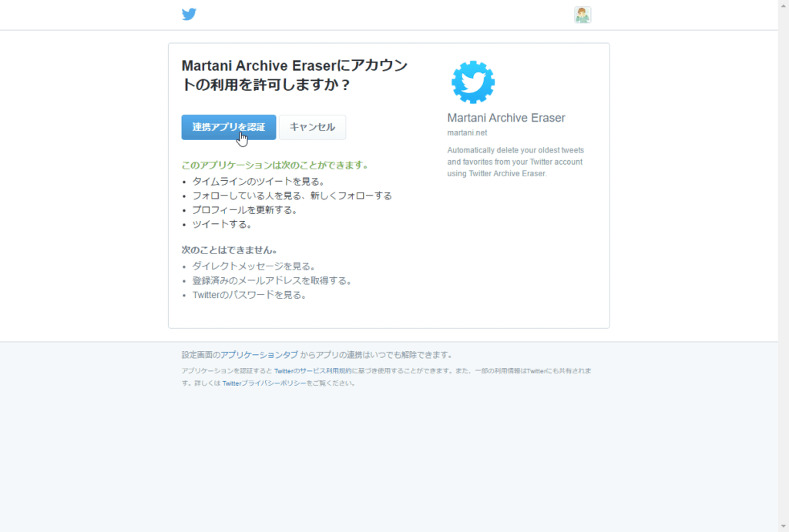The height and width of the screenshot is (532, 789).
Task: Click the Martani Archive Eraser gear icon
Action: click(473, 82)
